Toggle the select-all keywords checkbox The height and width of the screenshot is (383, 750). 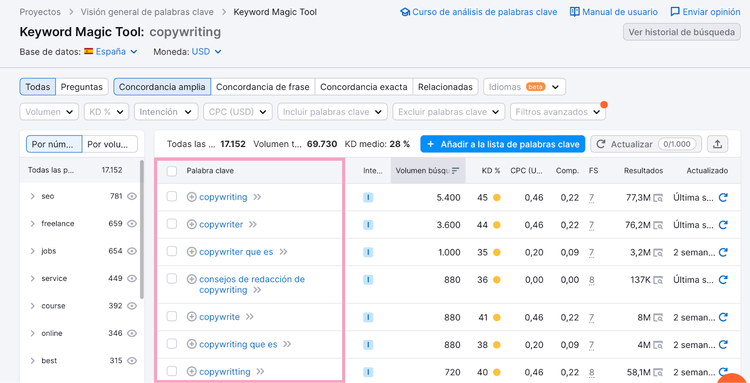pos(172,171)
